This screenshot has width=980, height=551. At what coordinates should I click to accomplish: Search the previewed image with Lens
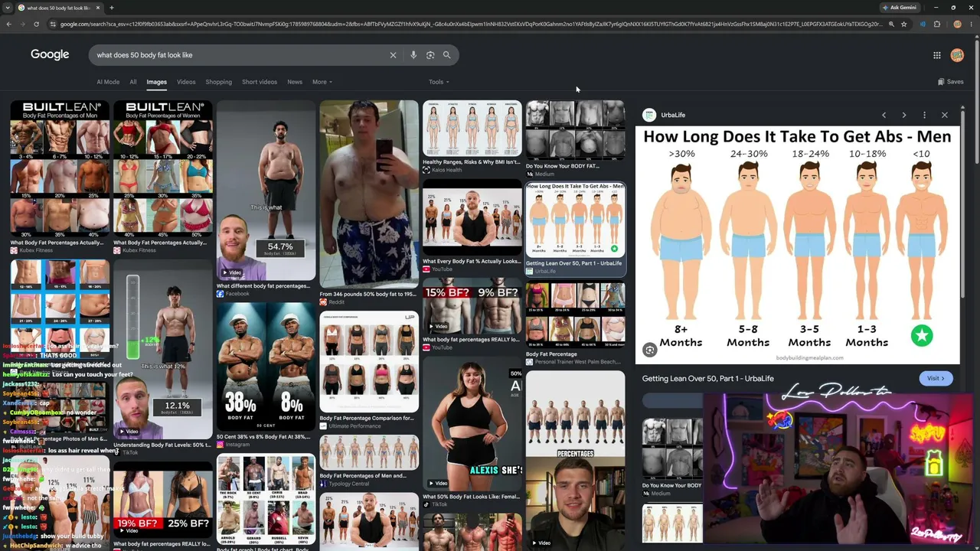point(650,350)
